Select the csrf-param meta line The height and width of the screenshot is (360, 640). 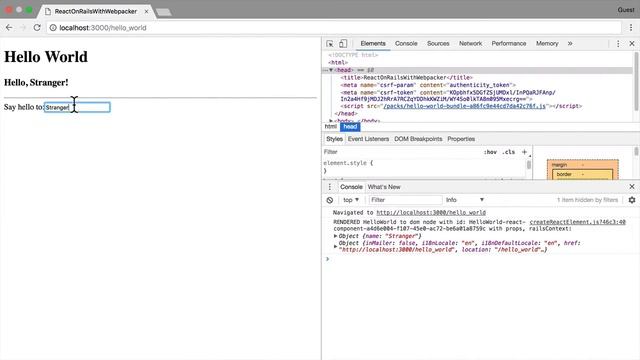click(x=428, y=85)
